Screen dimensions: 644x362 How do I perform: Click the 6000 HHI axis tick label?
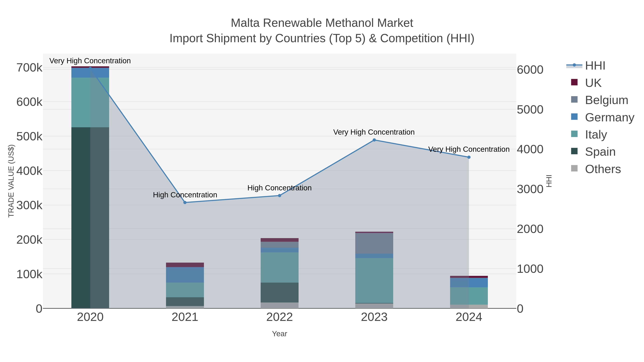click(x=530, y=70)
